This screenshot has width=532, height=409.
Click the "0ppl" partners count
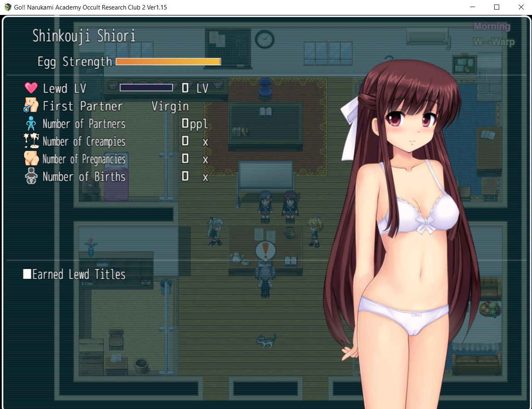point(195,124)
